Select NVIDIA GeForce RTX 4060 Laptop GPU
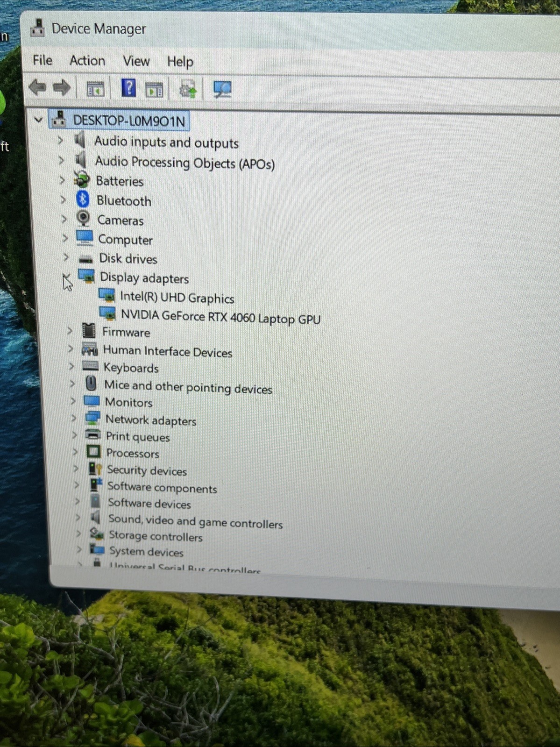Image resolution: width=560 pixels, height=747 pixels. click(220, 317)
